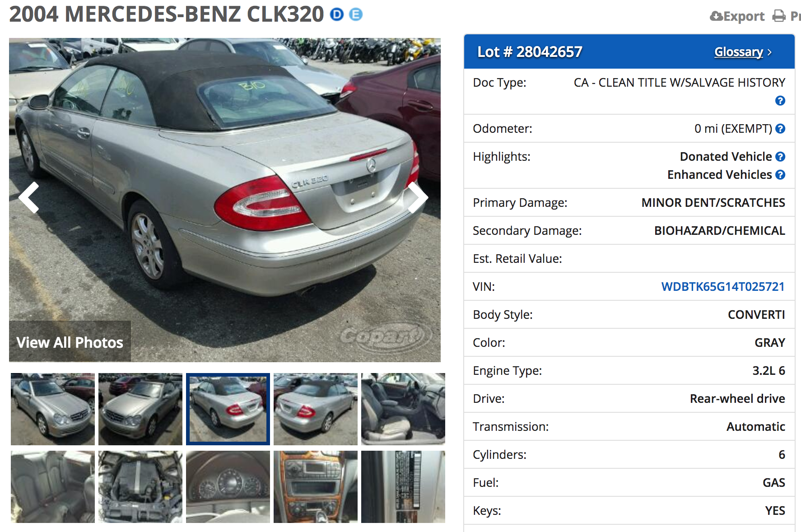Select the instrument cluster thumbnail
801x532 pixels.
[228, 487]
